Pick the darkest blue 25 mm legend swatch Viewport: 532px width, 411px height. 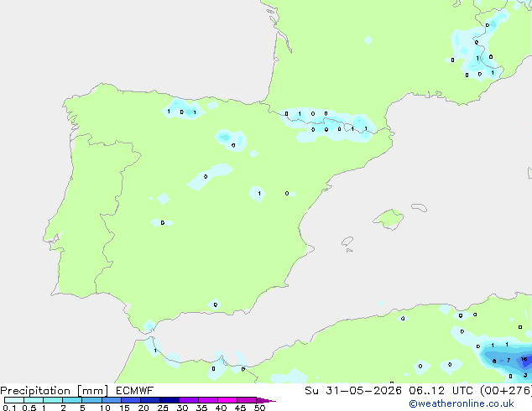click(x=170, y=400)
